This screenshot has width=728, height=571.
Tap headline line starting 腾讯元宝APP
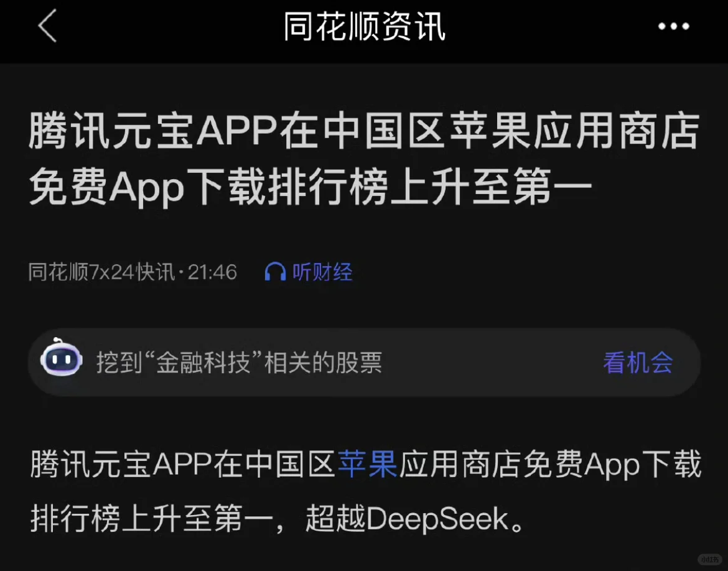(x=364, y=131)
